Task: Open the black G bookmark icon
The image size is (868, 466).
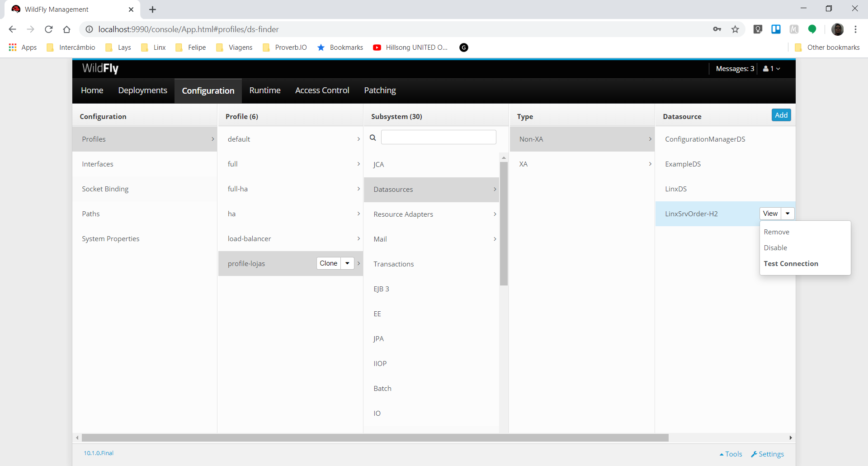Action: tap(464, 48)
